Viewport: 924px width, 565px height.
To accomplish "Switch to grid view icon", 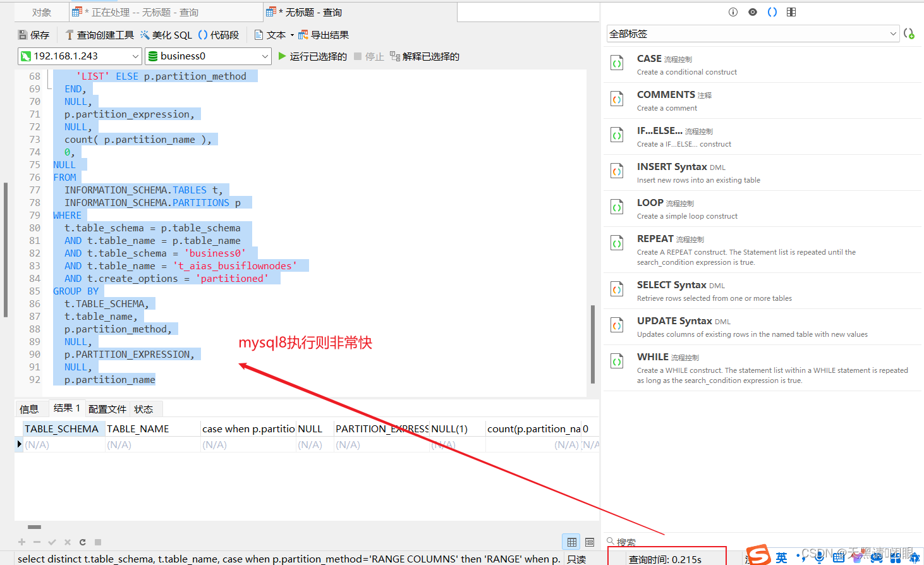I will pos(572,542).
